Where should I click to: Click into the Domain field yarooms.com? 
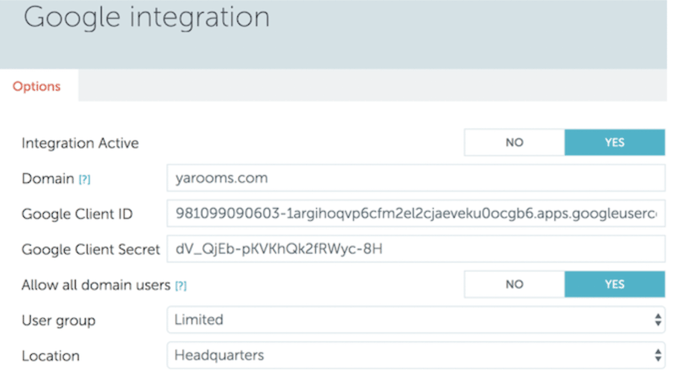click(416, 178)
